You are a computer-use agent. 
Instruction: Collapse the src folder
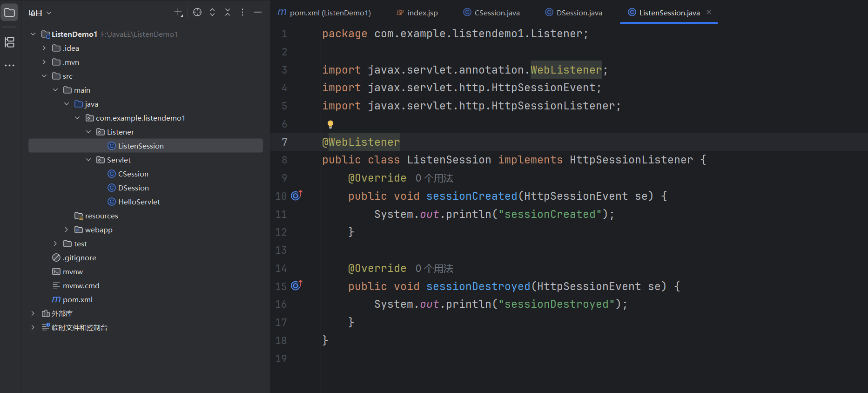click(44, 76)
